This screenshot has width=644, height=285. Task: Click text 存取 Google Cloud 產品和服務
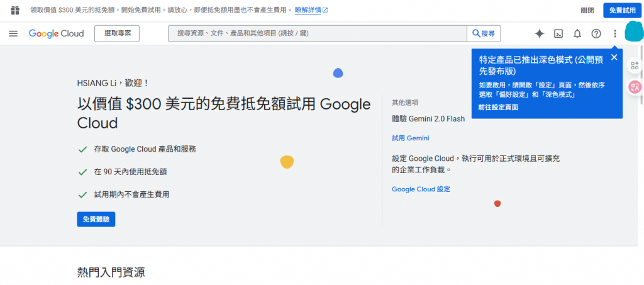[x=145, y=150]
